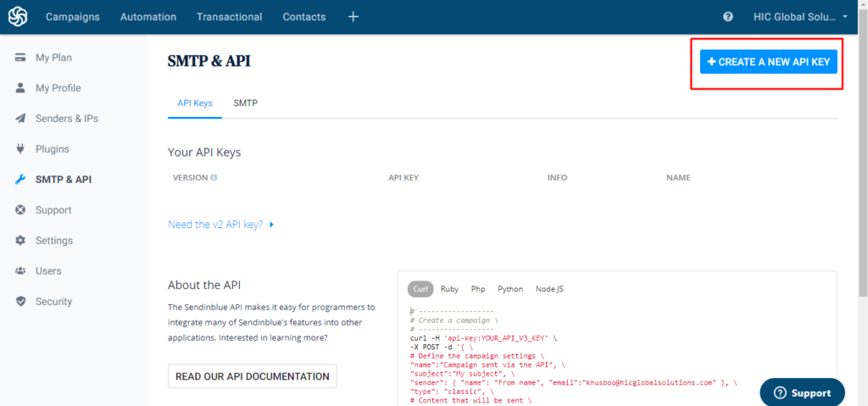The image size is (868, 406).
Task: Open Automation in the top menu
Action: click(148, 17)
